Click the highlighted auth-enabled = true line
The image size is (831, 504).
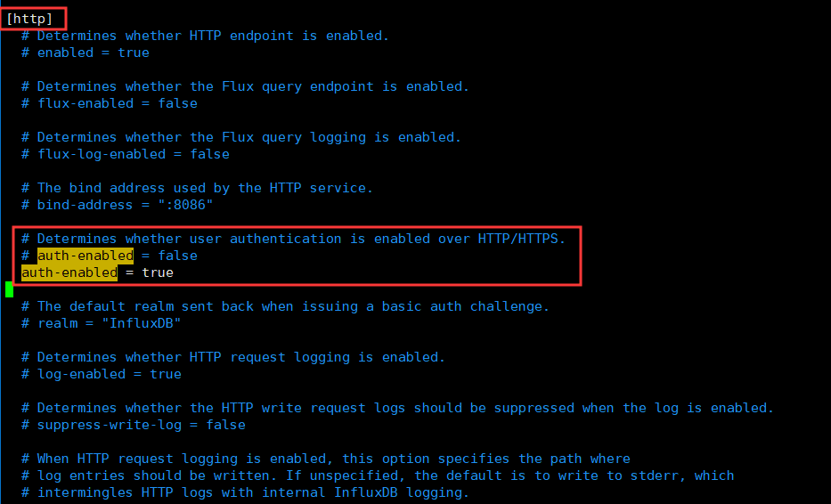(97, 272)
